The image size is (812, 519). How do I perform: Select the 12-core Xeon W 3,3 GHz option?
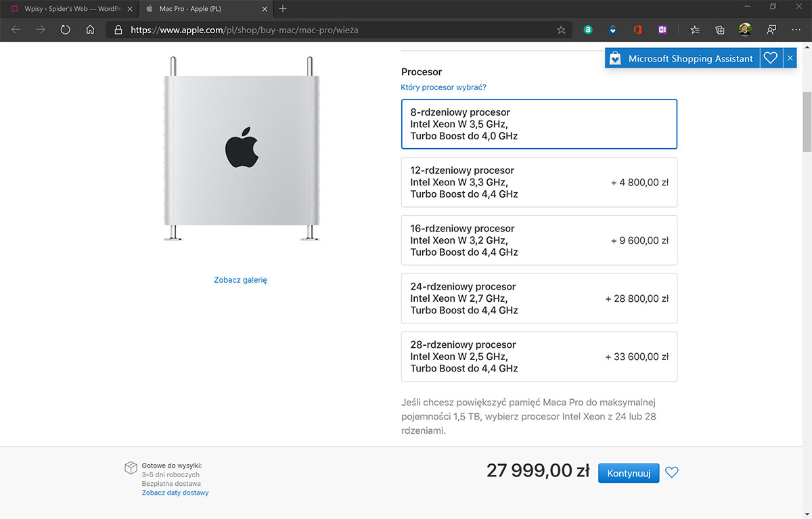pos(539,182)
